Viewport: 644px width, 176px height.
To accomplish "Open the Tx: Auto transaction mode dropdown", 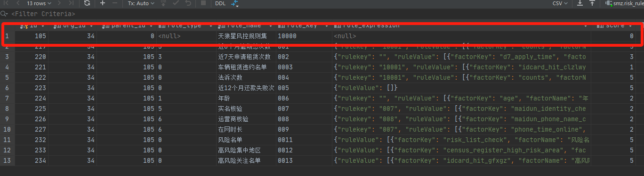I will pyautogui.click(x=141, y=3).
